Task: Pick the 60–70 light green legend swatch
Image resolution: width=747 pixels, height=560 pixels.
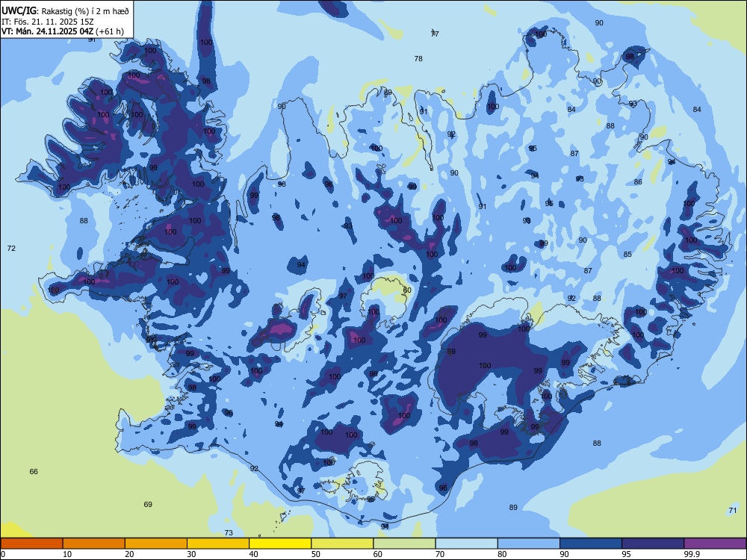Action: pos(404,544)
